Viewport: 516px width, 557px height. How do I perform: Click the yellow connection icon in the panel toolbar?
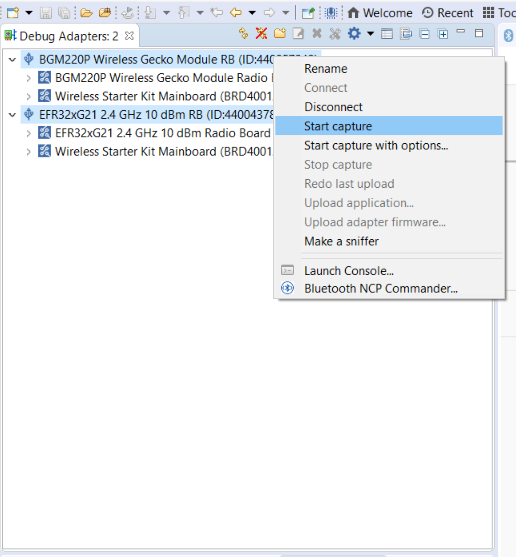243,33
